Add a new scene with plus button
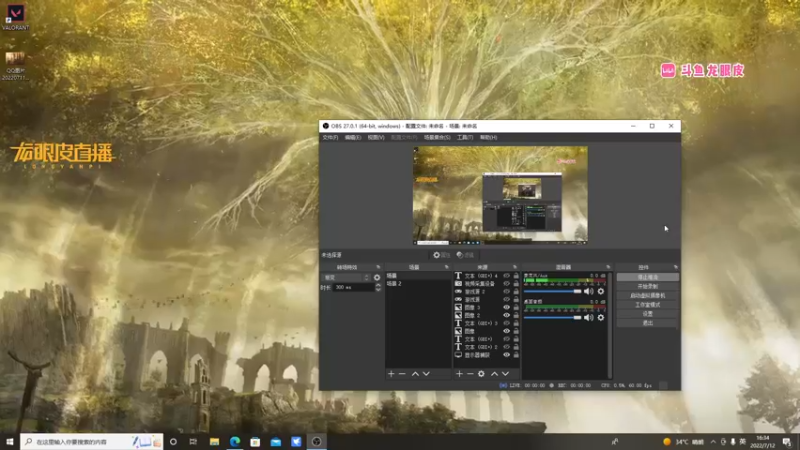800x450 pixels. click(x=391, y=374)
